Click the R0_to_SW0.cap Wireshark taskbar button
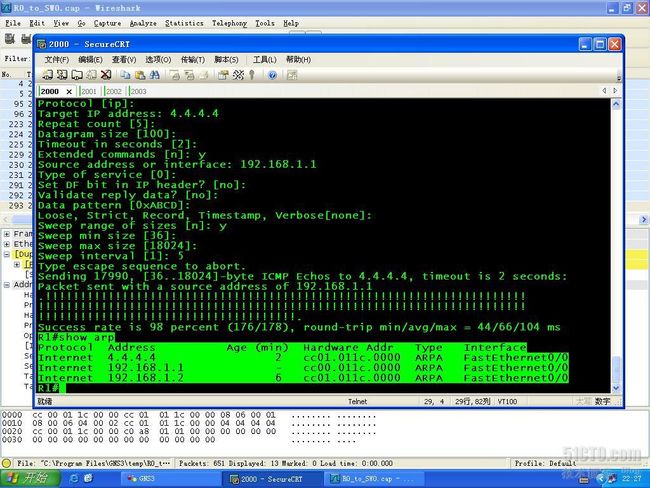This screenshot has width=650, height=488. [376, 479]
